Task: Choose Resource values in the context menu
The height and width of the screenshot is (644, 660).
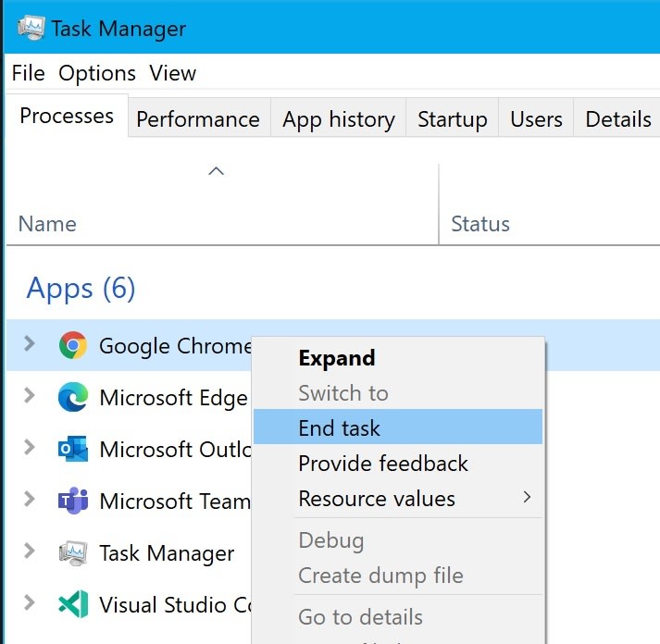Action: coord(398,499)
